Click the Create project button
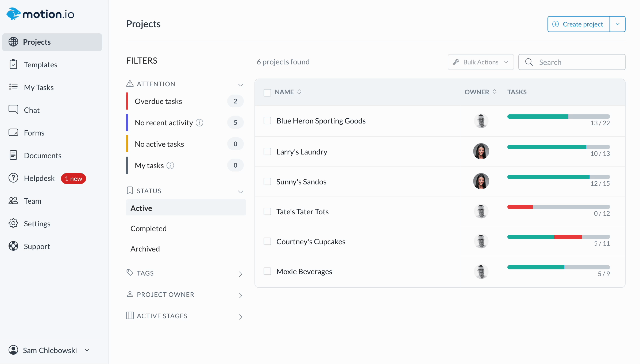 (x=579, y=24)
